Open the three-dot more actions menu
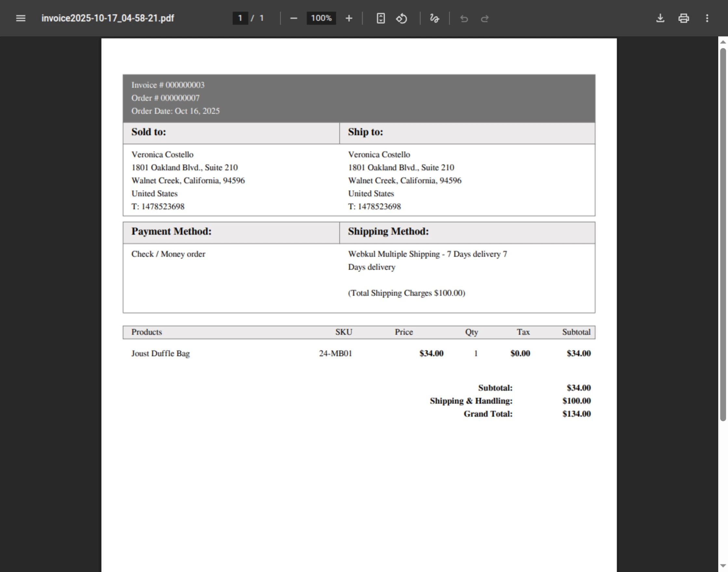 pos(707,18)
